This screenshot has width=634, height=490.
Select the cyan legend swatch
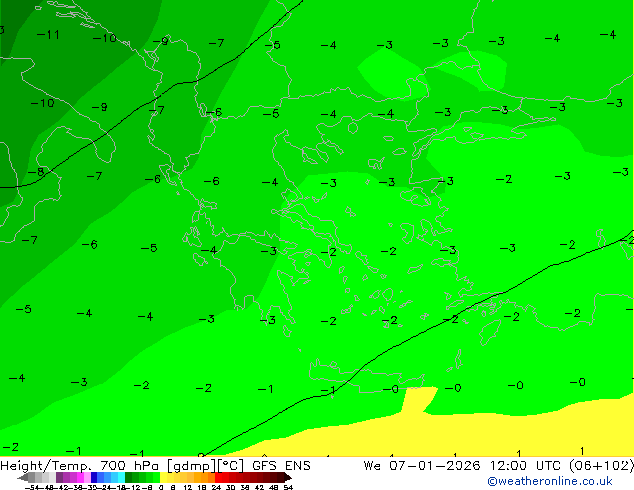(121, 477)
